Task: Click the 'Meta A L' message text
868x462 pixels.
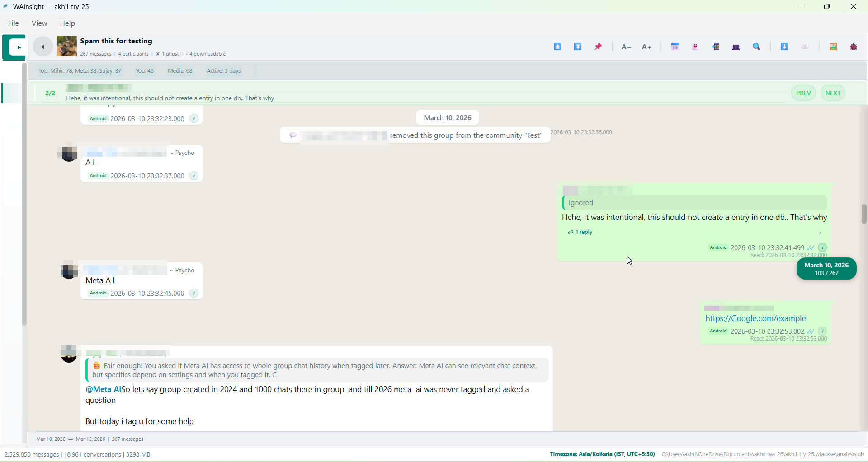Action: (x=101, y=280)
